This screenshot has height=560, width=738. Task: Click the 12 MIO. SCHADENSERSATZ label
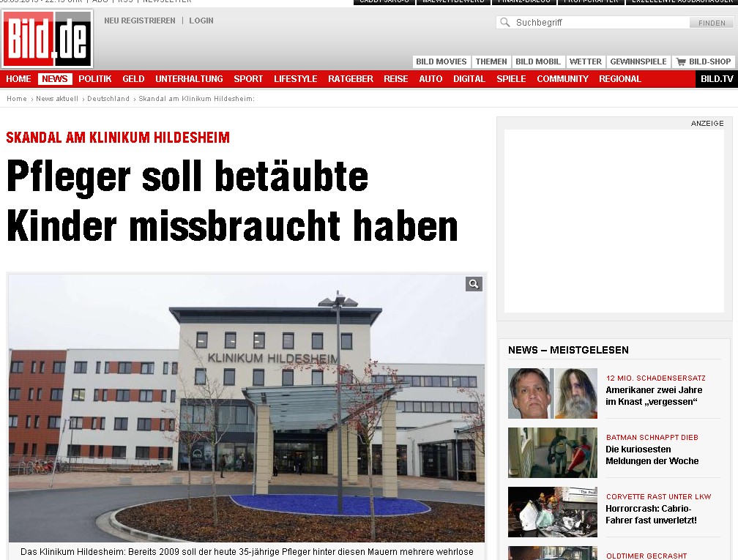coord(656,378)
